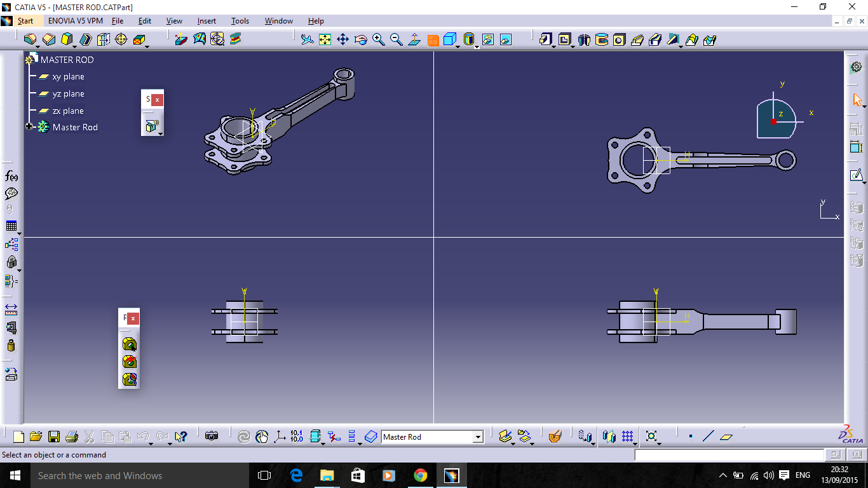Open the Help menu
This screenshot has width=868, height=488.
[x=316, y=21]
